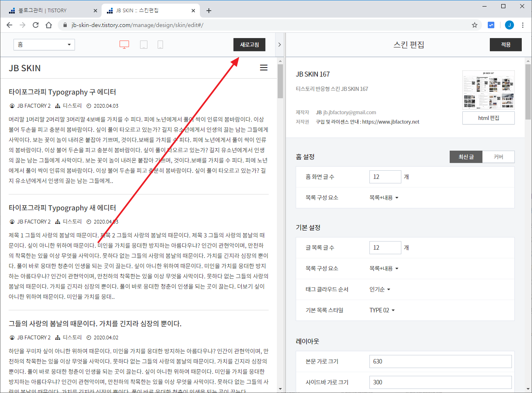Select 최신글 for home setting
Screen dimensions: 532x393
tap(466, 157)
